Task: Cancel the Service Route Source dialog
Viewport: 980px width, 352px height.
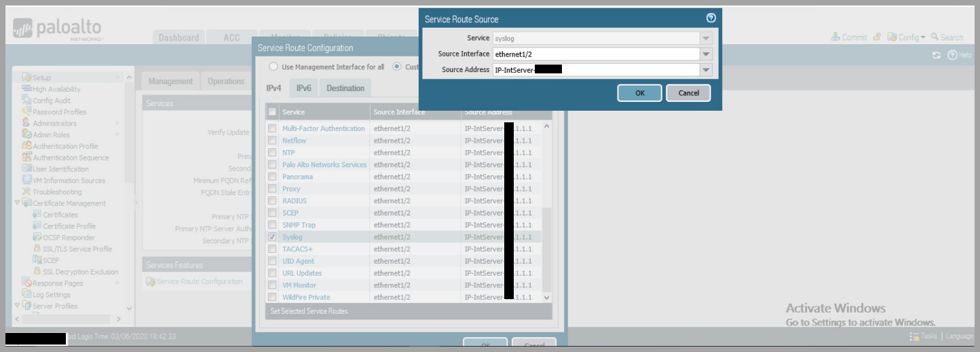Action: tap(688, 93)
